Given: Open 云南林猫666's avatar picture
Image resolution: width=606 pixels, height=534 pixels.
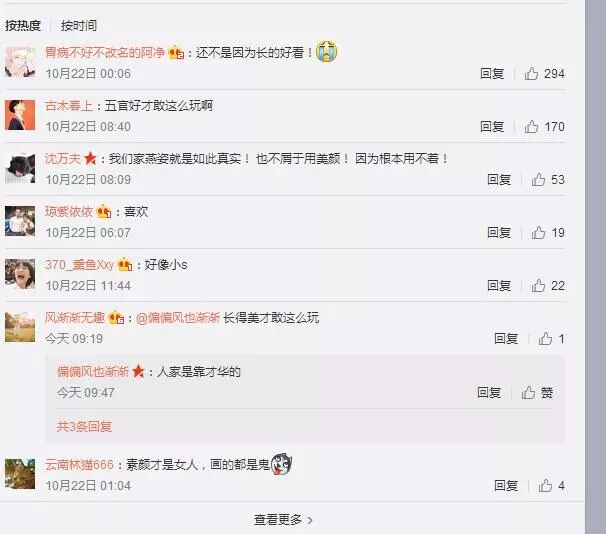Looking at the screenshot, I should coord(20,474).
